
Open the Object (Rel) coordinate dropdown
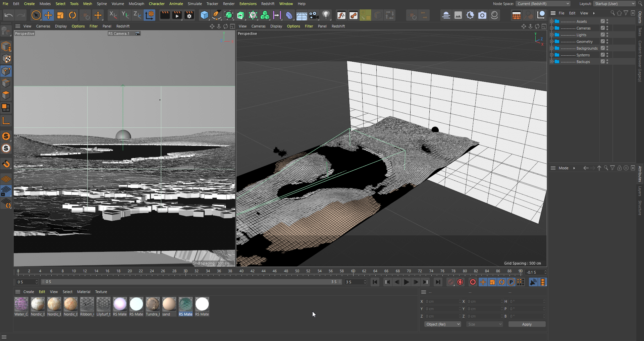(x=442, y=324)
